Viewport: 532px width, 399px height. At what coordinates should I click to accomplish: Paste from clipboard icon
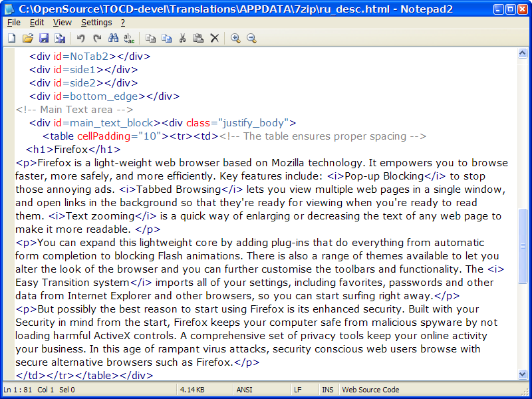tap(198, 38)
